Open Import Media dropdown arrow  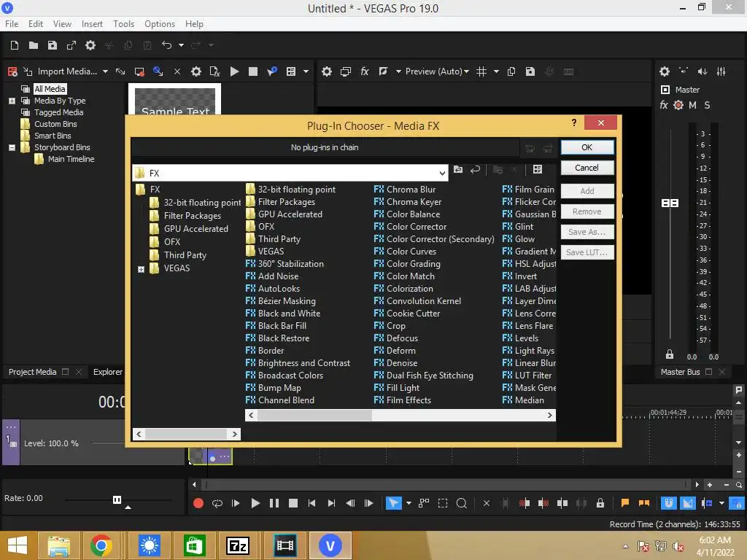105,71
